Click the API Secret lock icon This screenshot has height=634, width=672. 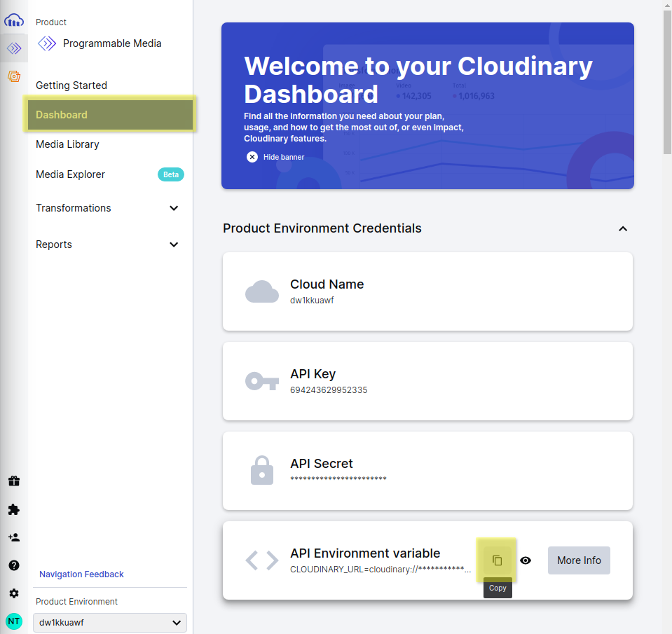(262, 470)
